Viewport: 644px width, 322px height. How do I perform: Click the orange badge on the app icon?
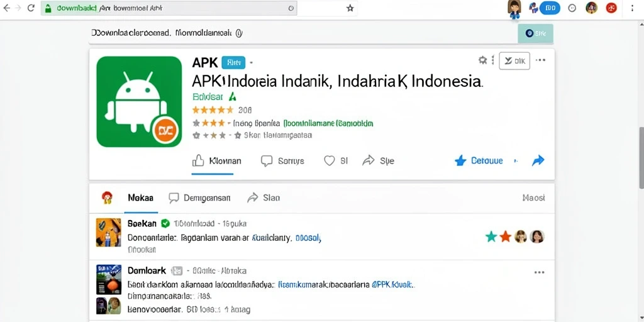coord(164,130)
